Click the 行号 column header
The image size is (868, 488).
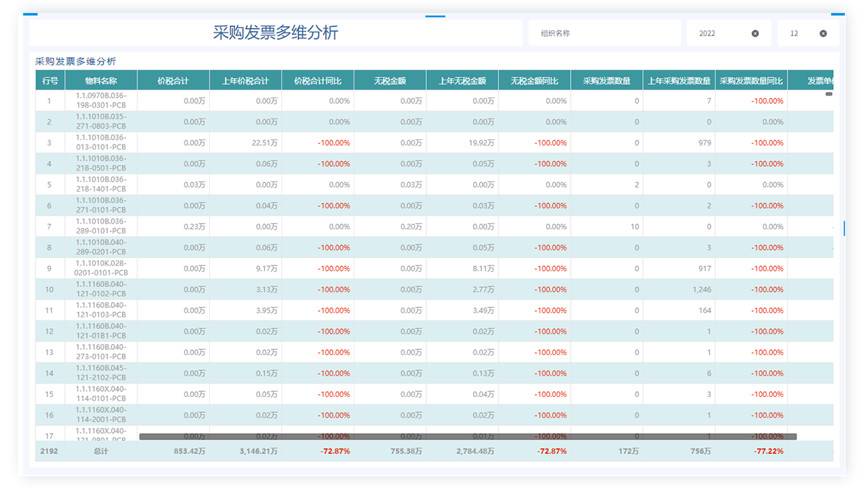pos(50,81)
